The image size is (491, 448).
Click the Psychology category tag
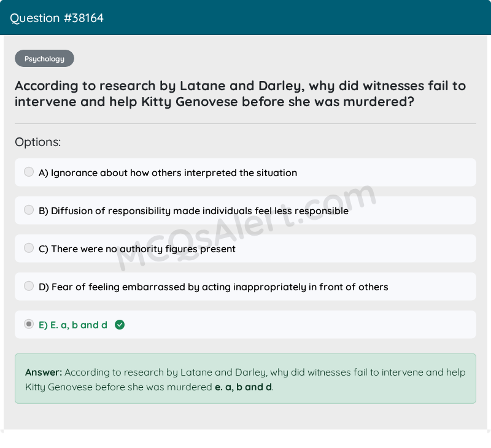pos(44,59)
